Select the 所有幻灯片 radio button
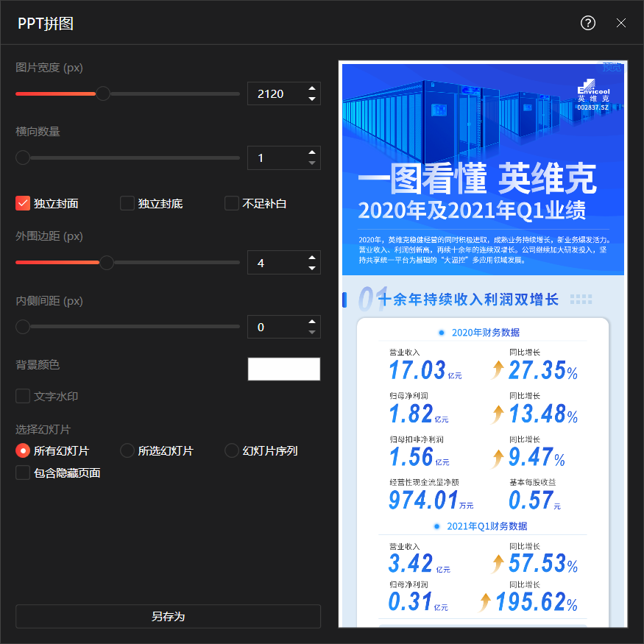The image size is (644, 644). (23, 450)
